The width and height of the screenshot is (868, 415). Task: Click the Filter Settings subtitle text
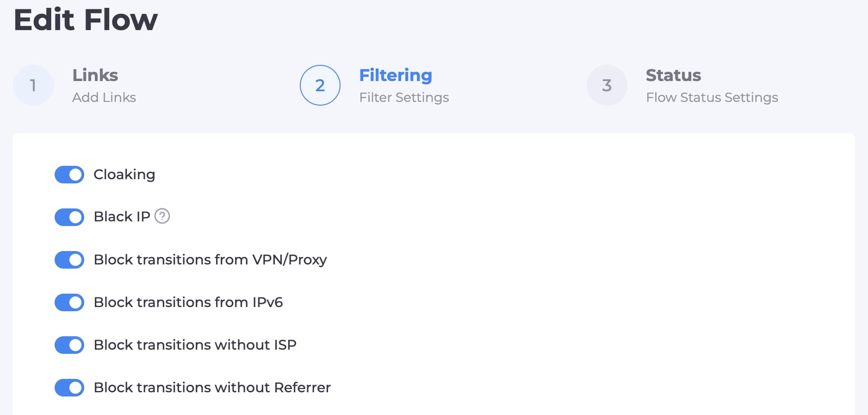coord(404,98)
